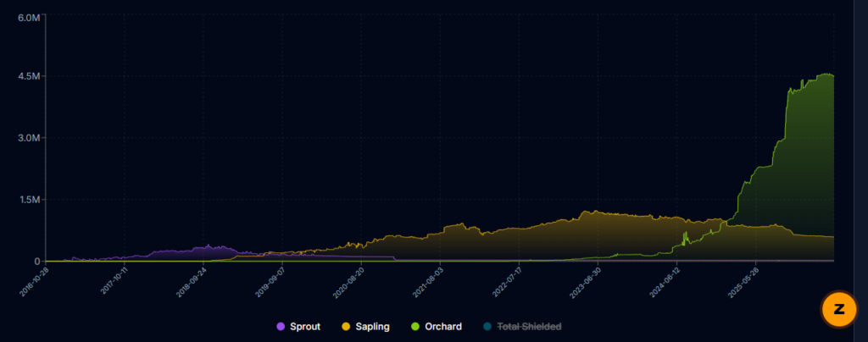Click the 6.0M y-axis label
The width and height of the screenshot is (868, 342).
29,18
